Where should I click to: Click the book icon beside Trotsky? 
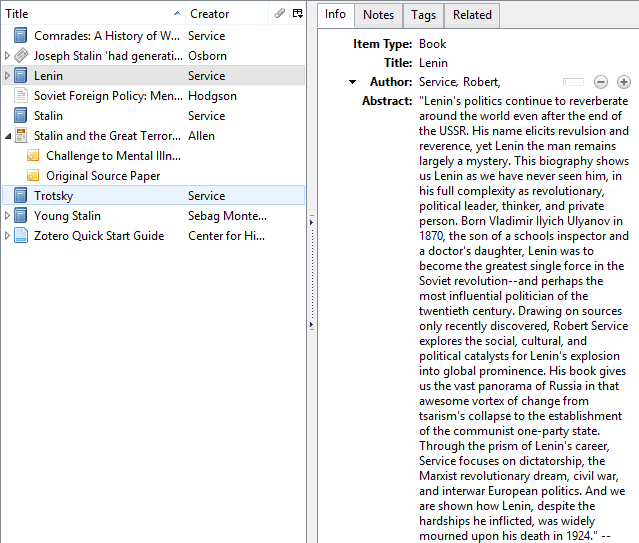pos(21,195)
